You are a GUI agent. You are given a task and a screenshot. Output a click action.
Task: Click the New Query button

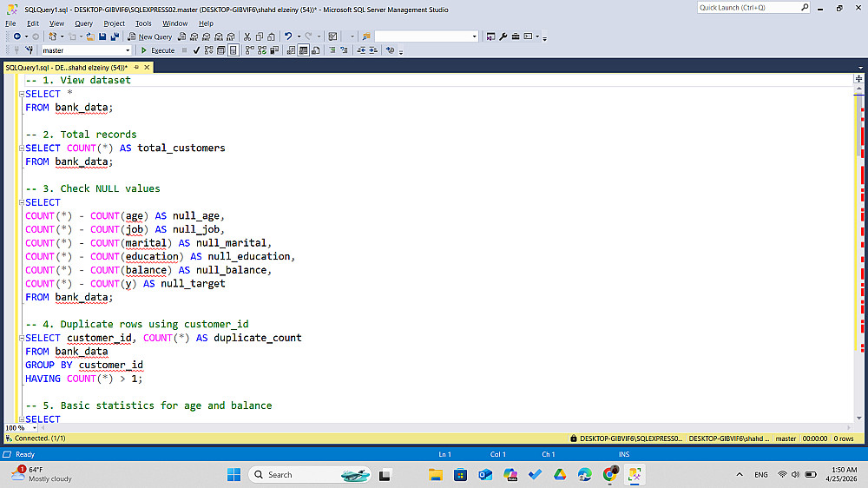149,36
